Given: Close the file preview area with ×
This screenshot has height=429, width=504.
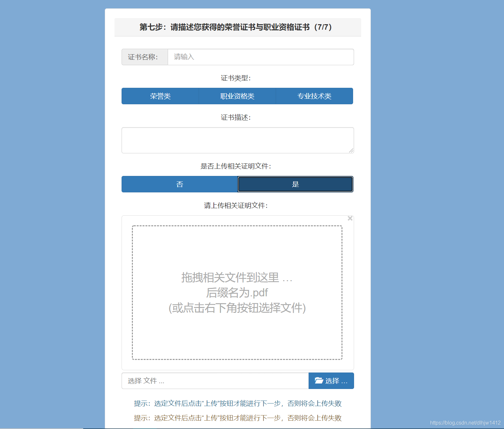Looking at the screenshot, I should pos(350,219).
